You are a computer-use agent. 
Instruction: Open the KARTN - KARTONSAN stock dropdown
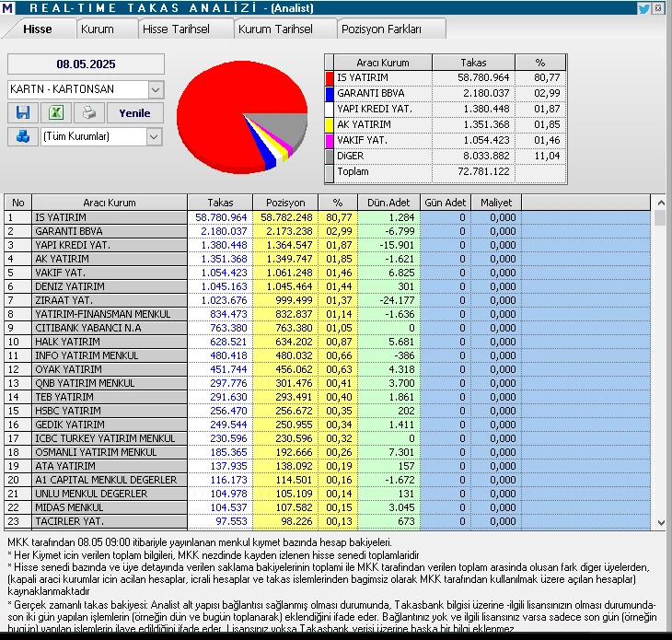pos(156,89)
